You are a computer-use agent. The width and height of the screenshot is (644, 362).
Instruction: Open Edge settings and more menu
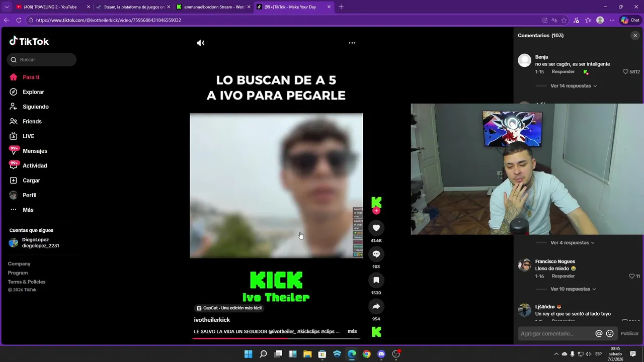tap(612, 20)
